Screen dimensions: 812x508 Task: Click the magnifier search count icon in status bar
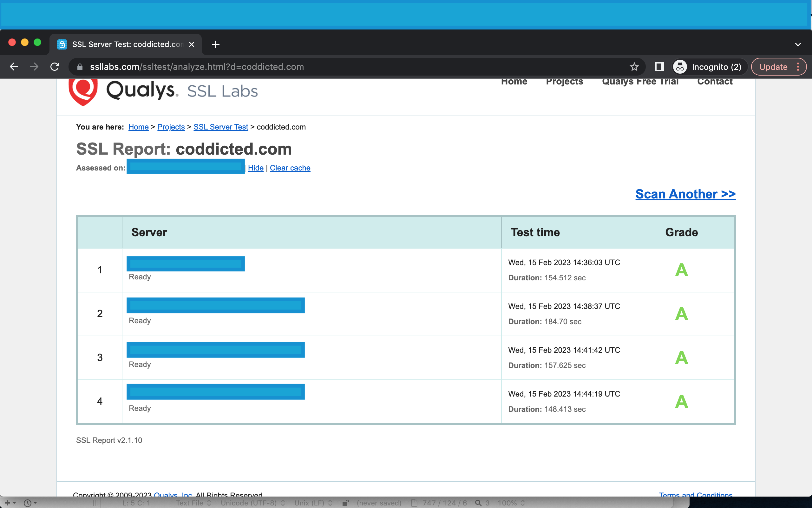pos(478,503)
